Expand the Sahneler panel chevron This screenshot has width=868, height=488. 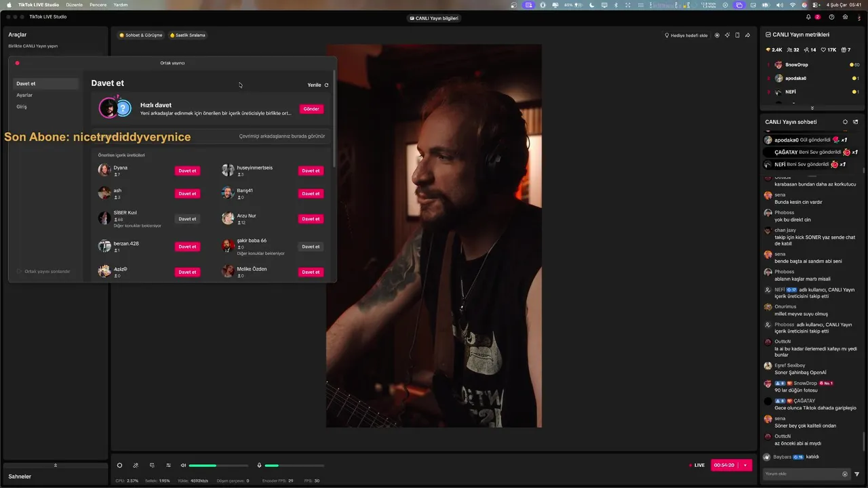pyautogui.click(x=55, y=465)
